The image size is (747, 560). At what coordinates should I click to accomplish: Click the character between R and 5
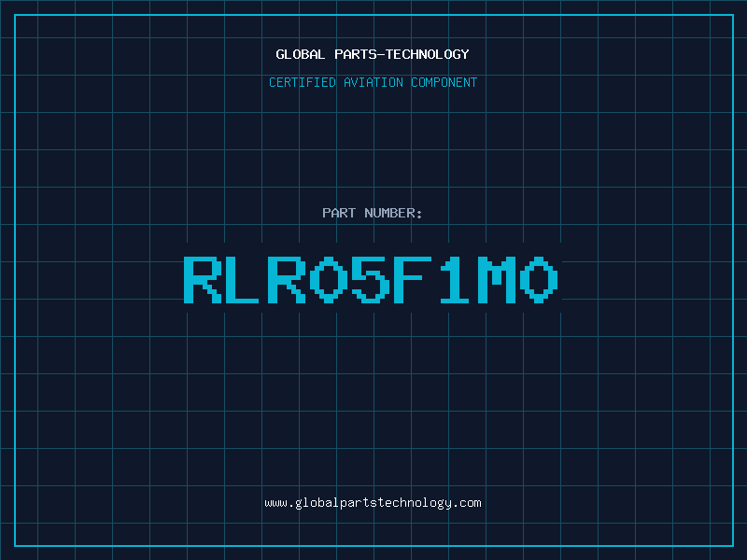pos(328,279)
